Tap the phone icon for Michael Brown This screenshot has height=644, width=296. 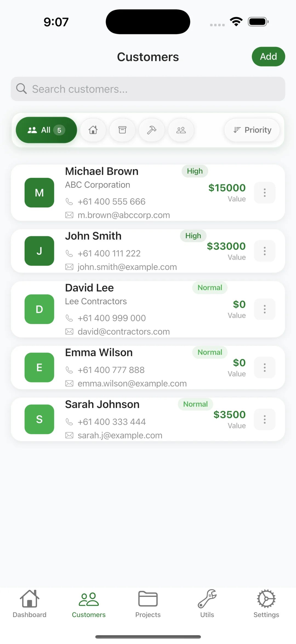(69, 202)
